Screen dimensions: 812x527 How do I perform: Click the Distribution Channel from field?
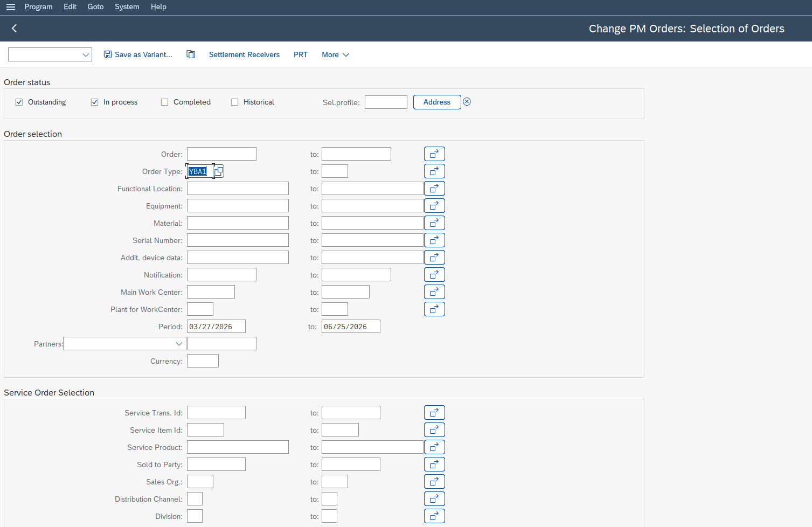coord(195,499)
